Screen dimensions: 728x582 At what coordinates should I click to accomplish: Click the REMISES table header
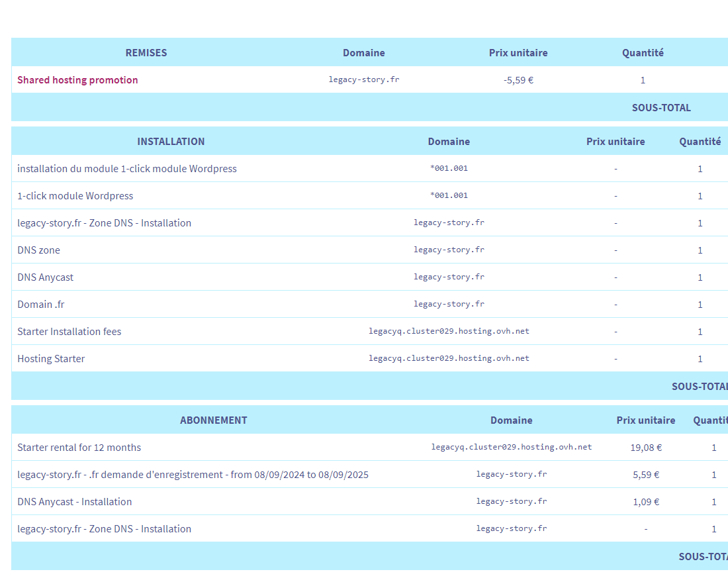(146, 53)
